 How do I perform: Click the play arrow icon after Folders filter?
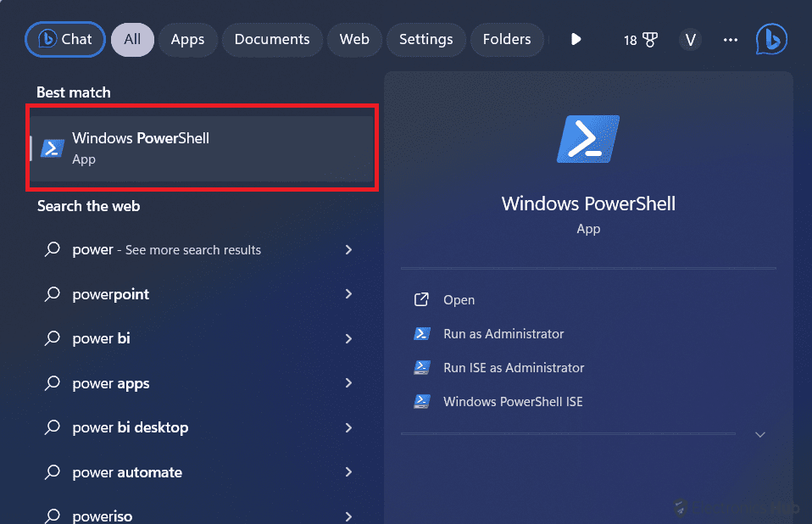[x=576, y=39]
